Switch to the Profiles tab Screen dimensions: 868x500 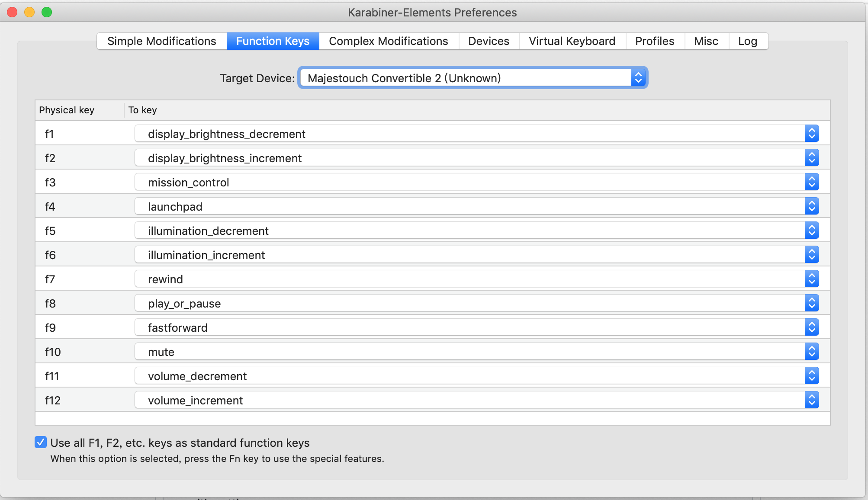click(x=654, y=41)
